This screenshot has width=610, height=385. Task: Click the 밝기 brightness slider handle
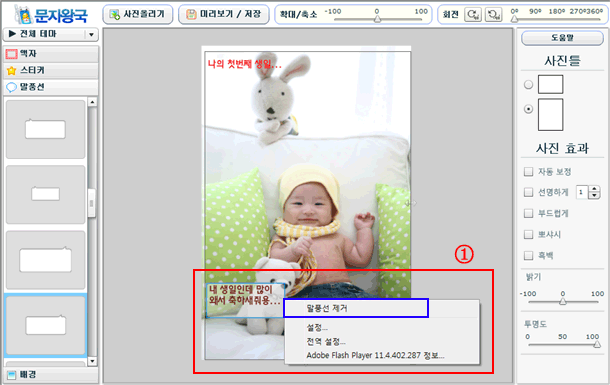click(563, 301)
